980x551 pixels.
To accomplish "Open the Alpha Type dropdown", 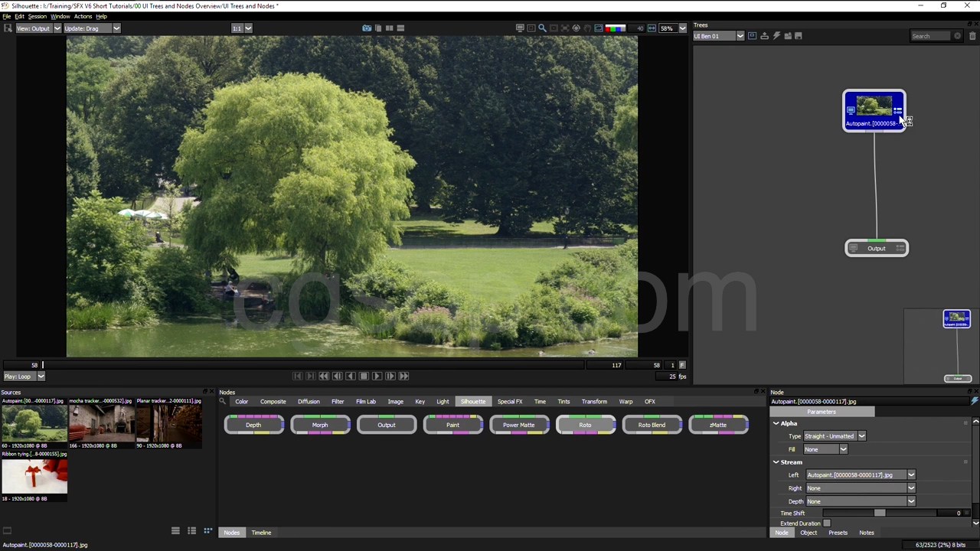I will point(835,436).
